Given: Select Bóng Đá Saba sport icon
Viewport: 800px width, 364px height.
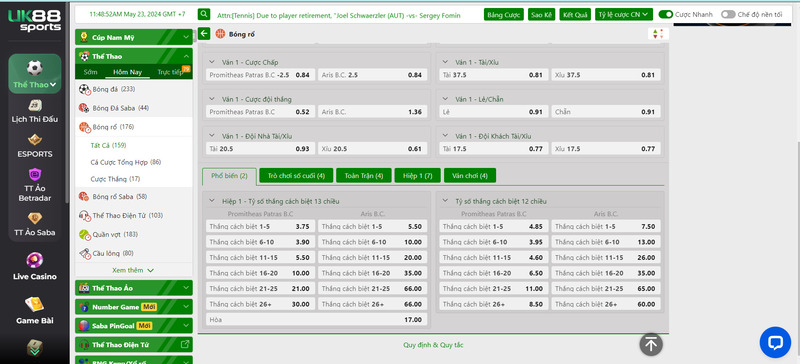Looking at the screenshot, I should pos(84,108).
